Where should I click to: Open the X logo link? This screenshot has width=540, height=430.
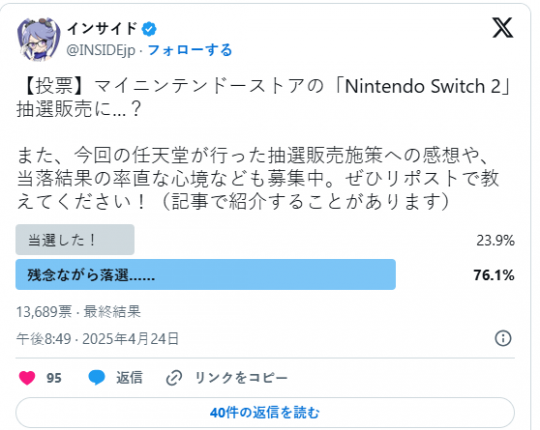pos(502,28)
